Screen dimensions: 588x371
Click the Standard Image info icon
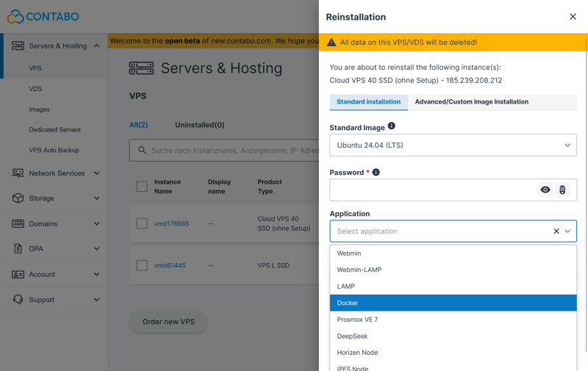pyautogui.click(x=391, y=126)
